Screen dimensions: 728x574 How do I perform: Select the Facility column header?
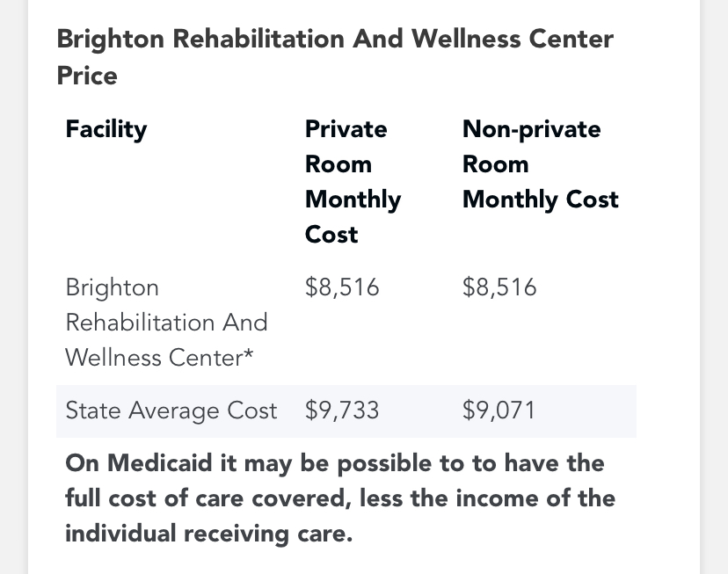[x=106, y=129]
